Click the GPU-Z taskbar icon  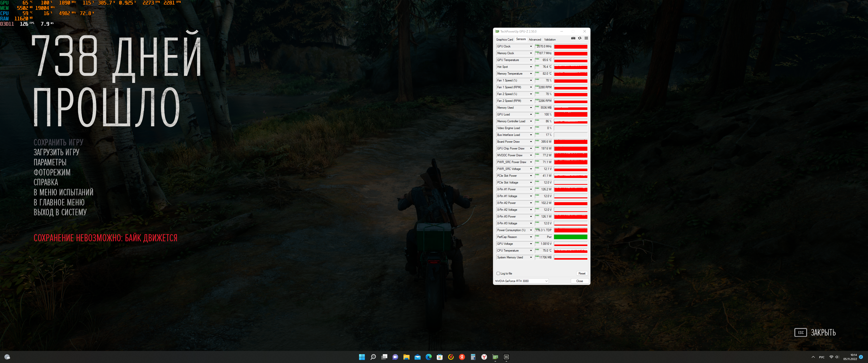click(495, 357)
